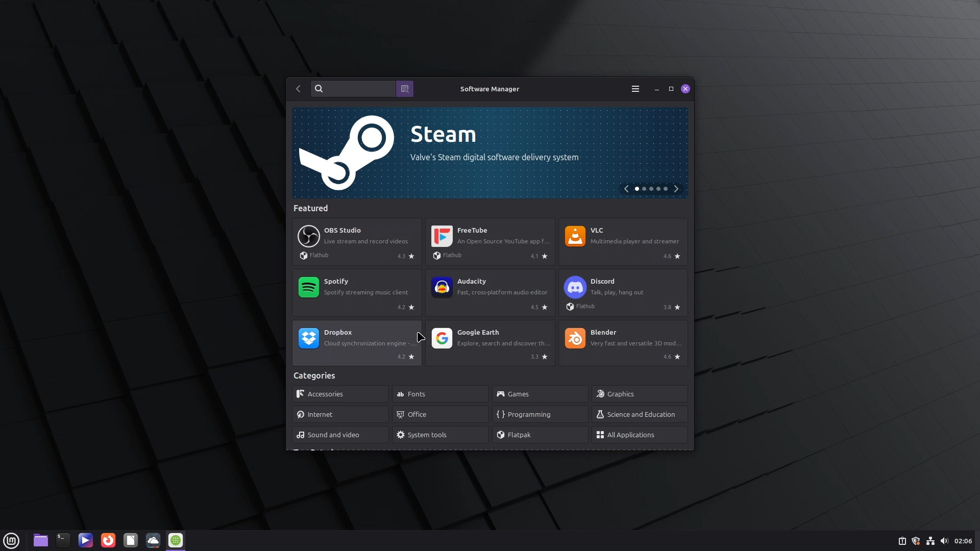Browse All Applications category

[640, 435]
